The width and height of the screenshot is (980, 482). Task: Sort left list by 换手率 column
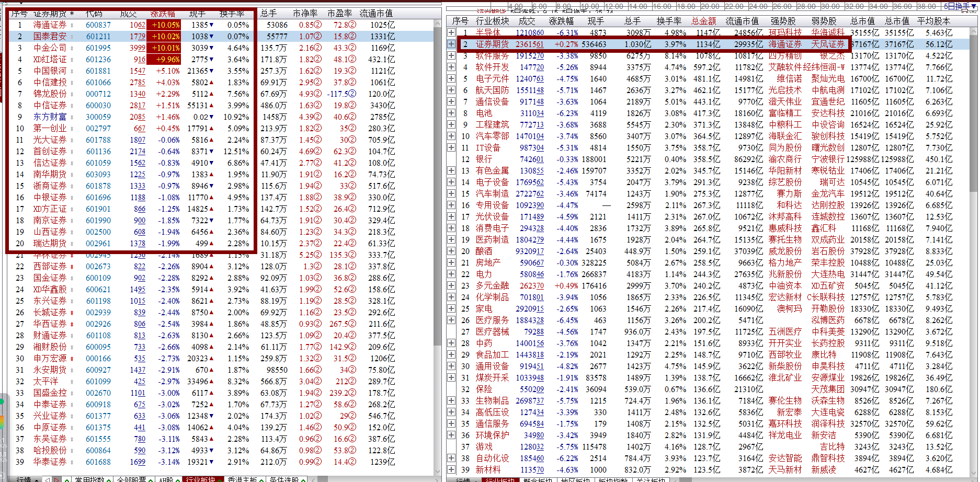(x=232, y=13)
